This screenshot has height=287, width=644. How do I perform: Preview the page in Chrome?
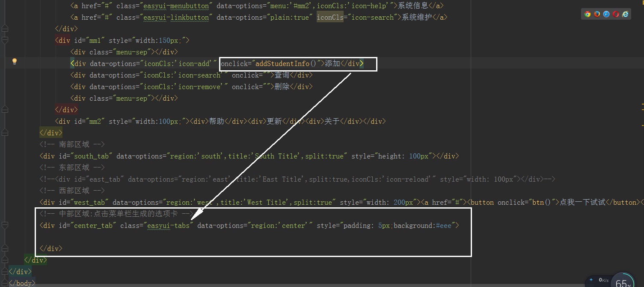pos(588,14)
